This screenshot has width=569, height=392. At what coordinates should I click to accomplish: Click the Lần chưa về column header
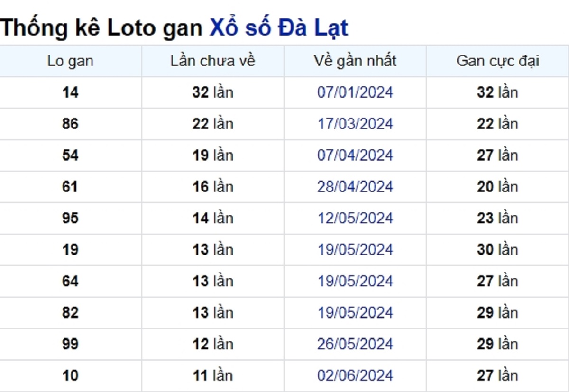click(213, 61)
